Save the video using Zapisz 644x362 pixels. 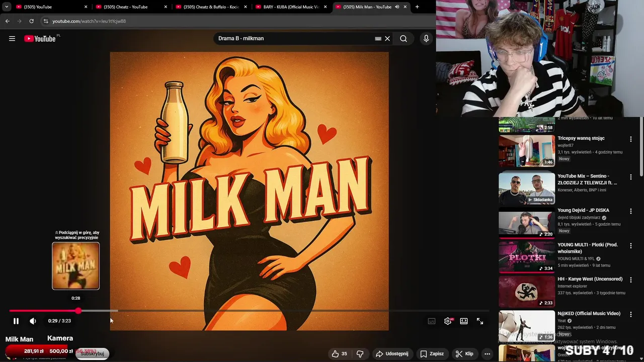click(x=432, y=354)
